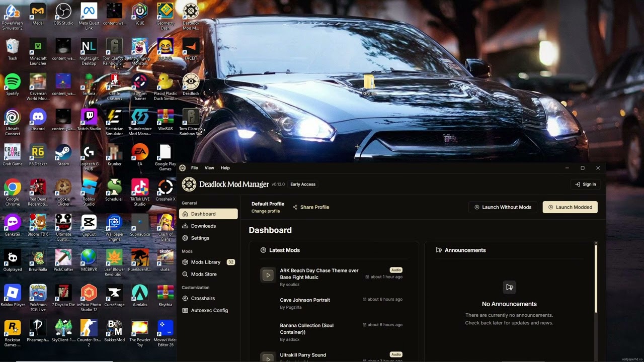Click the Early Access badge
This screenshot has height=362, width=644.
tap(303, 185)
